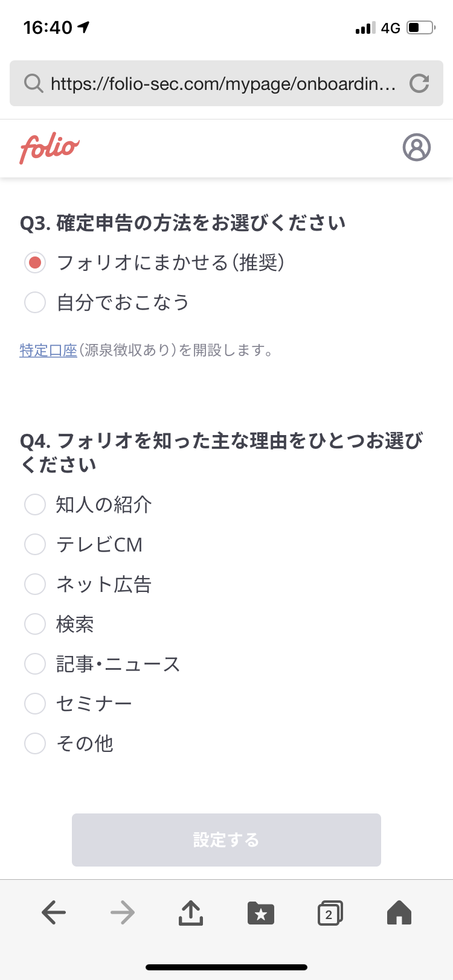Select the 検索 radio option
Image resolution: width=453 pixels, height=980 pixels.
coord(35,624)
